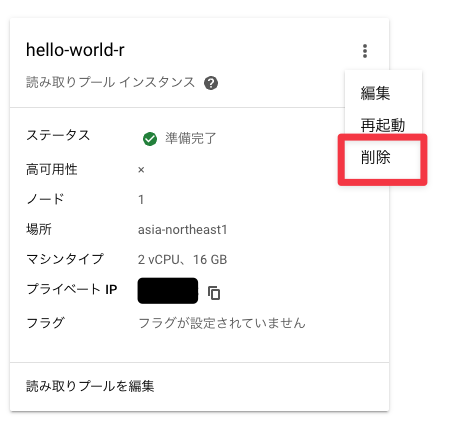
Task: Click the 準備完了 status text
Action: (191, 138)
